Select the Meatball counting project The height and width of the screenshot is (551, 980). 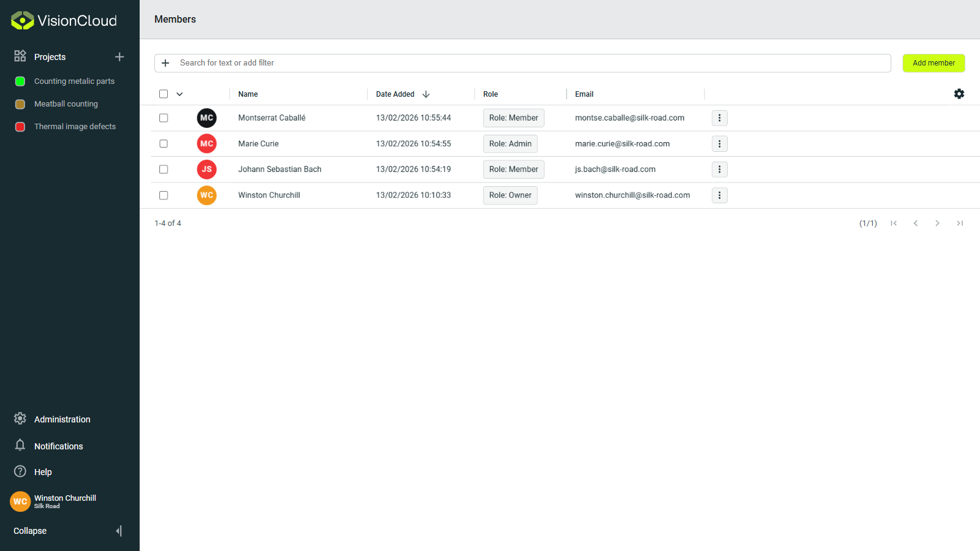tap(66, 103)
